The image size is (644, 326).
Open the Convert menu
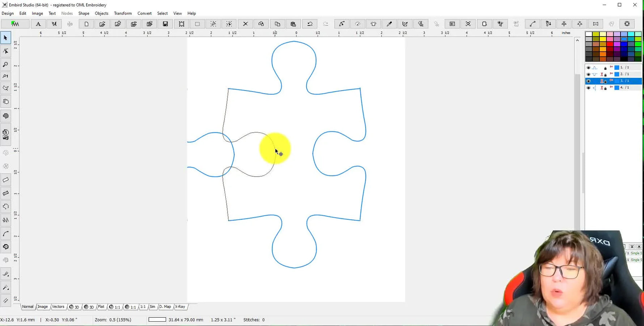144,13
